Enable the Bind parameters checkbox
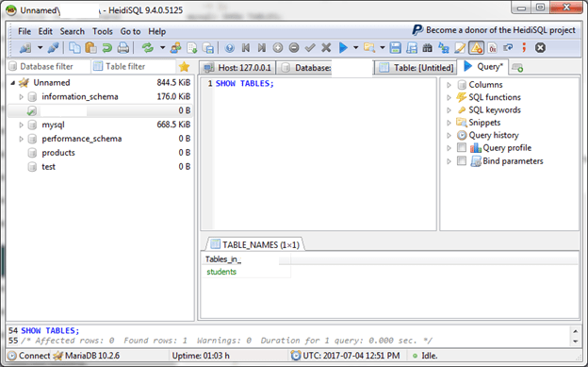The image size is (588, 367). coord(462,161)
